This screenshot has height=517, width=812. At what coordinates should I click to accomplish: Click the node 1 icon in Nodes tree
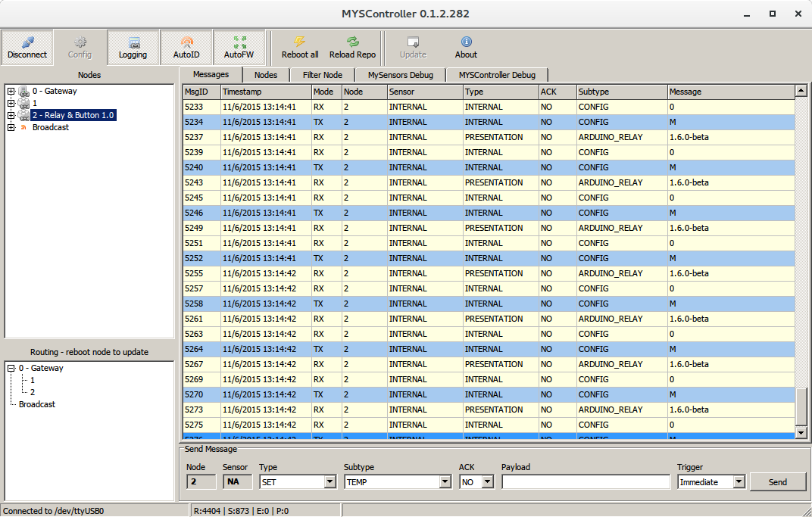[x=23, y=103]
